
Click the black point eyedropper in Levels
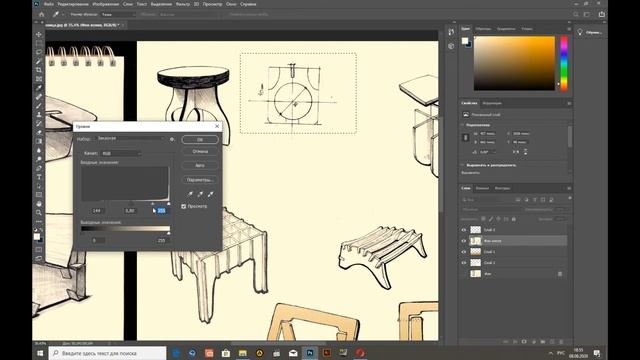(x=190, y=194)
